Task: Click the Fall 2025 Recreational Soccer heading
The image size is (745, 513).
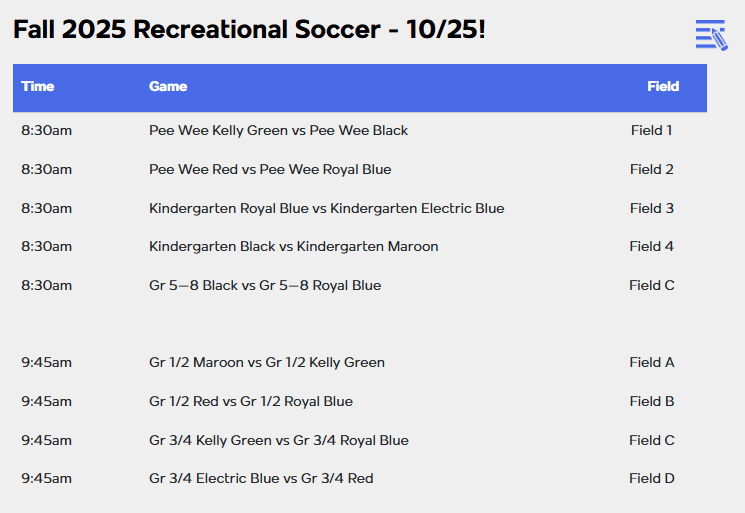Action: click(249, 30)
